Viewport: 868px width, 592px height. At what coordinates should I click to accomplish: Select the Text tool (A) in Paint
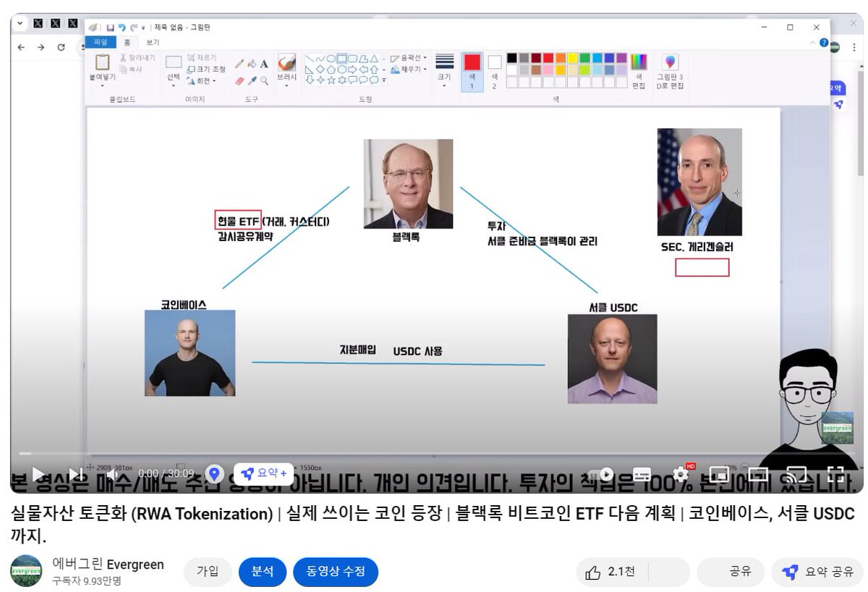(x=264, y=64)
